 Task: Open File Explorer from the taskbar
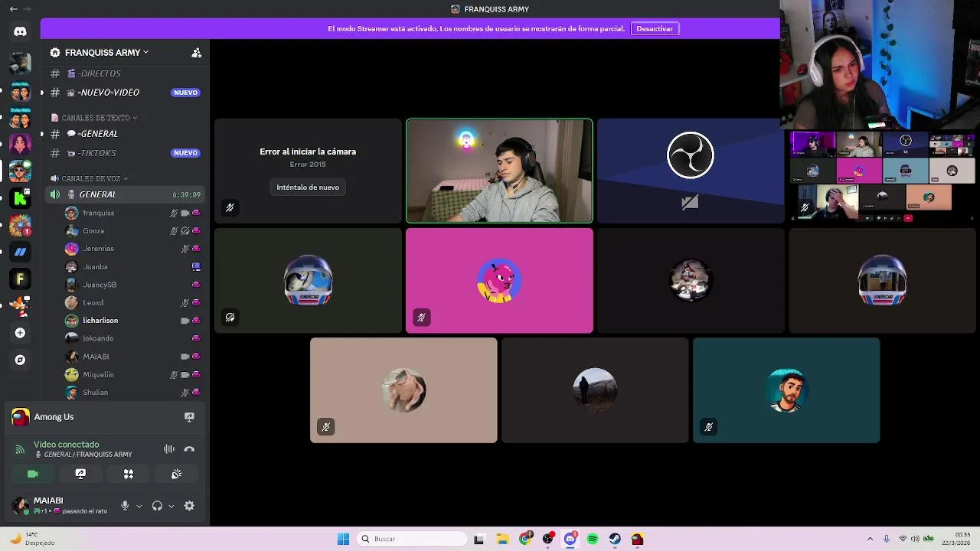click(x=502, y=539)
